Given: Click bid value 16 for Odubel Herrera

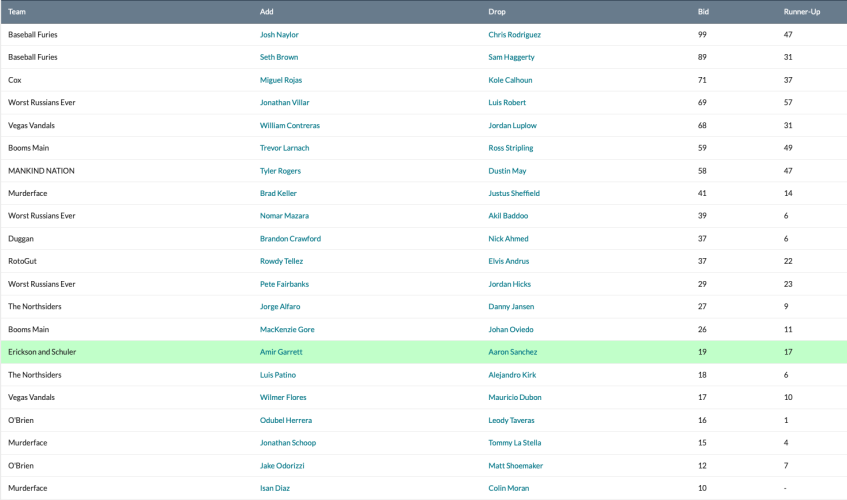Looking at the screenshot, I should click(x=702, y=420).
